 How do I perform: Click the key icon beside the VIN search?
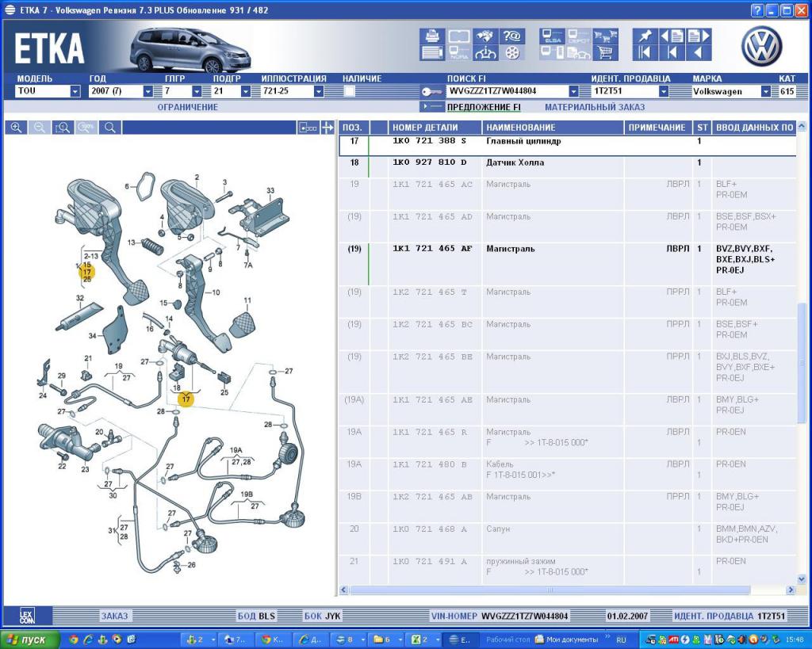[x=432, y=91]
